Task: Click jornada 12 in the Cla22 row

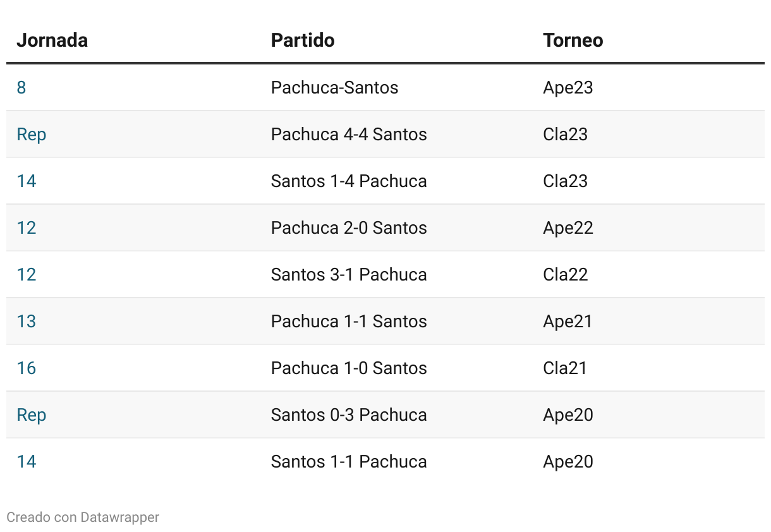Action: 27,274
